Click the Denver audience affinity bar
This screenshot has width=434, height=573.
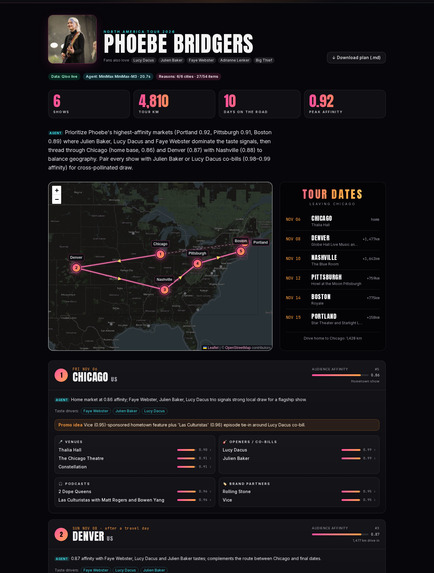(340, 534)
